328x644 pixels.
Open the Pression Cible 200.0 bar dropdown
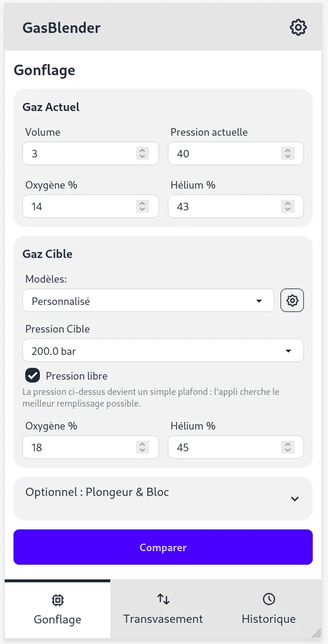coord(163,350)
